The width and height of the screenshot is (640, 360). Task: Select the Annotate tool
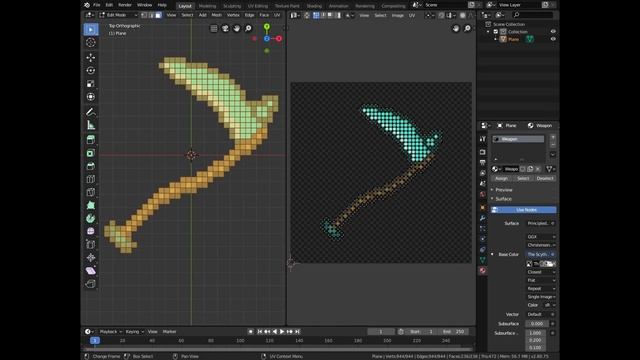[x=91, y=112]
